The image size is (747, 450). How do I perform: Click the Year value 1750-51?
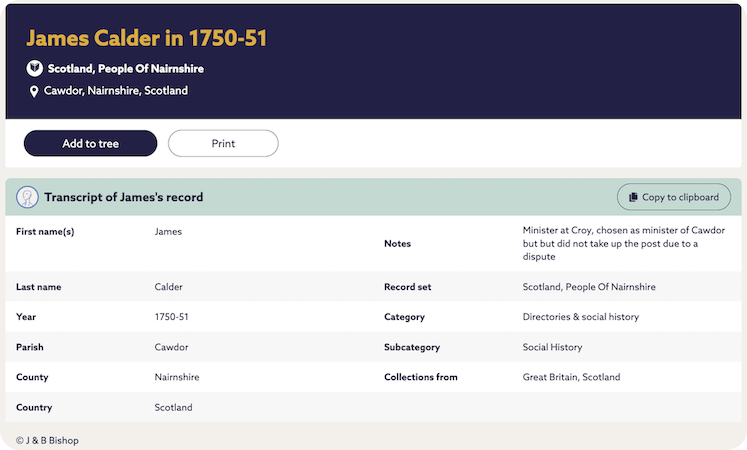172,317
